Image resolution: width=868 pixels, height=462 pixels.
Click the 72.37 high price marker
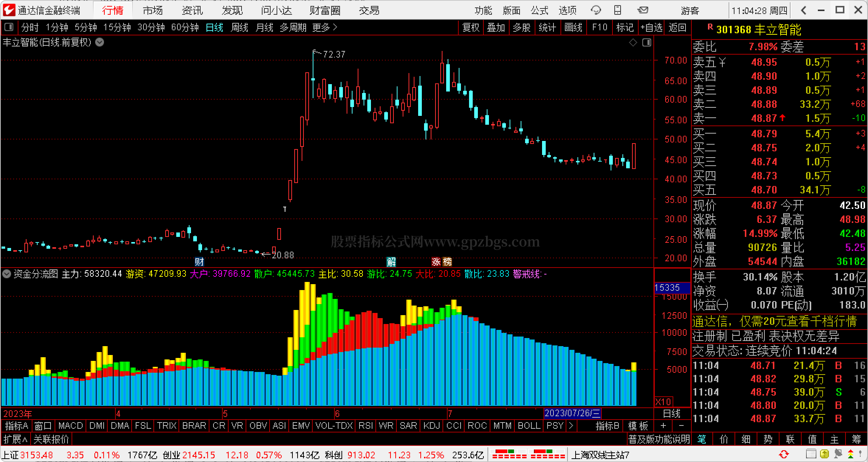click(334, 55)
